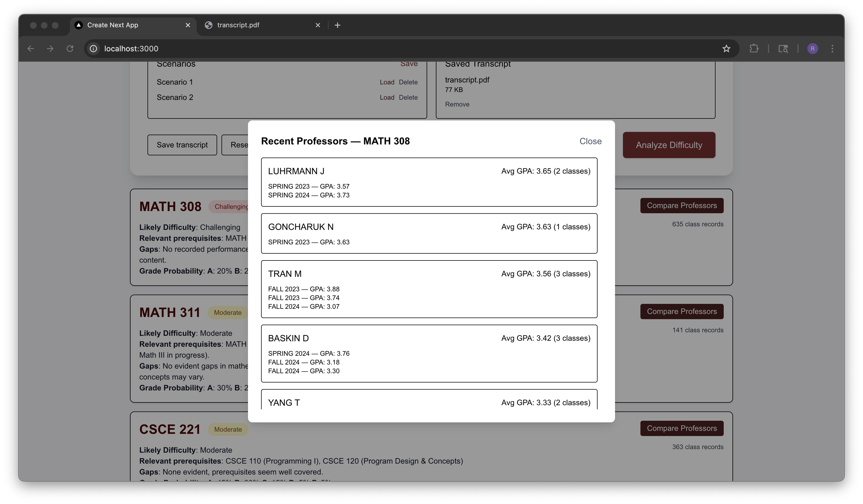Load Scenario 1
The height and width of the screenshot is (504, 863).
coord(387,82)
